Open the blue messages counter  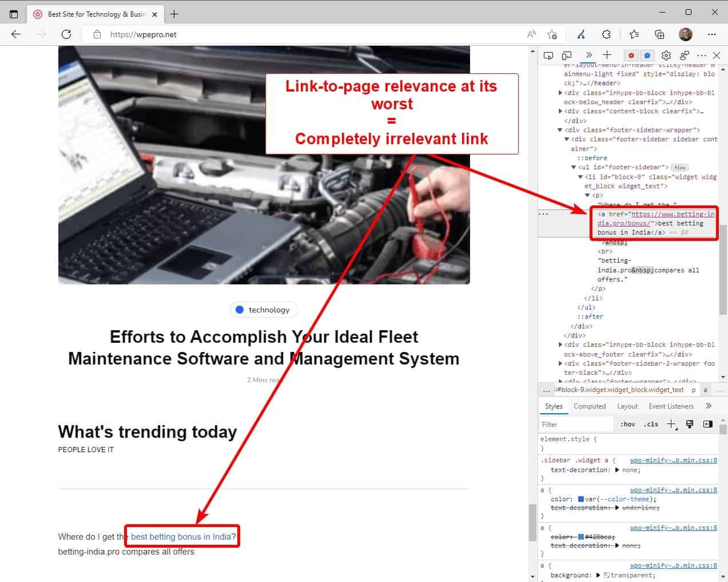click(x=647, y=56)
